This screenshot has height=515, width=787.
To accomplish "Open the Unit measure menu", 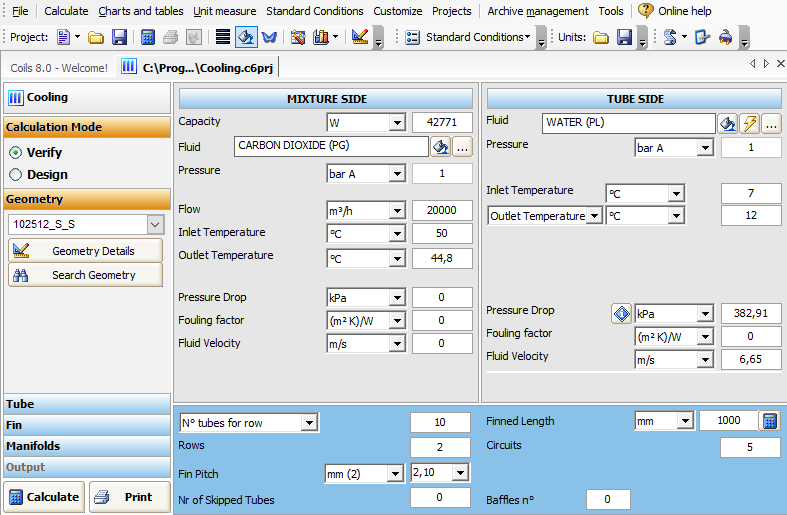I will tap(224, 11).
